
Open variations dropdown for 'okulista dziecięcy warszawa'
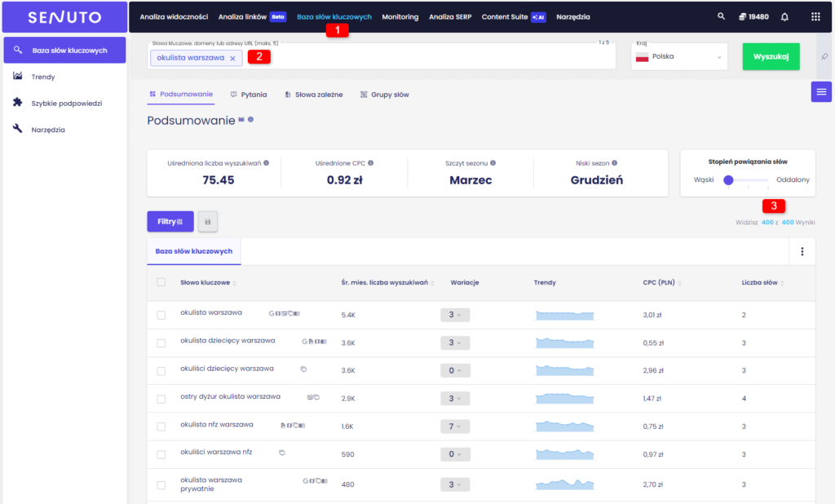(454, 343)
